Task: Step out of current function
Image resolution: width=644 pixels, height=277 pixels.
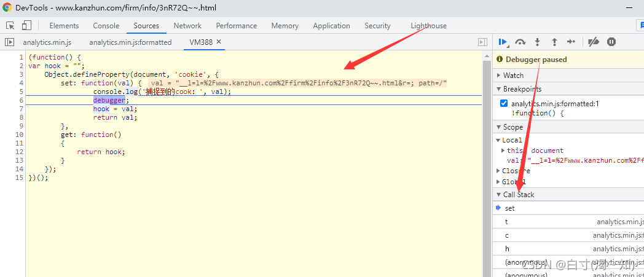Action: [x=554, y=42]
